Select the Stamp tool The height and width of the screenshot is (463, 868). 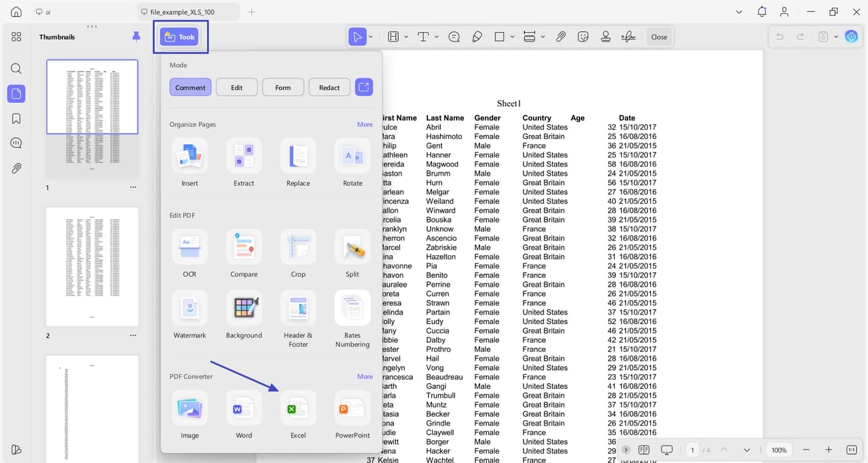[606, 37]
